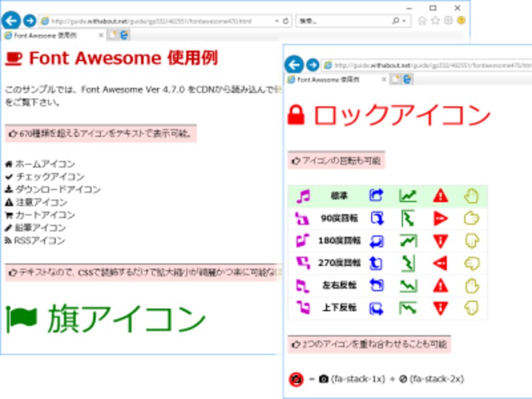Click the red warning triangle in 標準 row
The image size is (532, 399).
tap(440, 196)
